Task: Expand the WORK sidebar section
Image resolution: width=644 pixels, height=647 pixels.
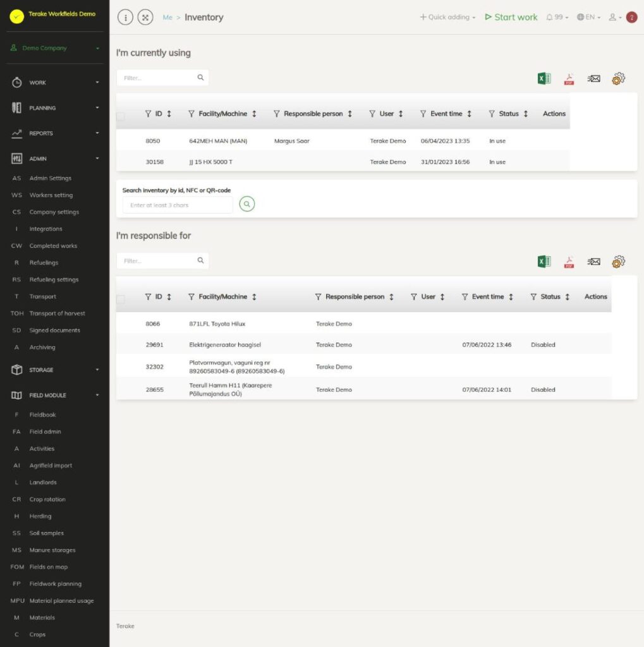Action: tap(55, 83)
